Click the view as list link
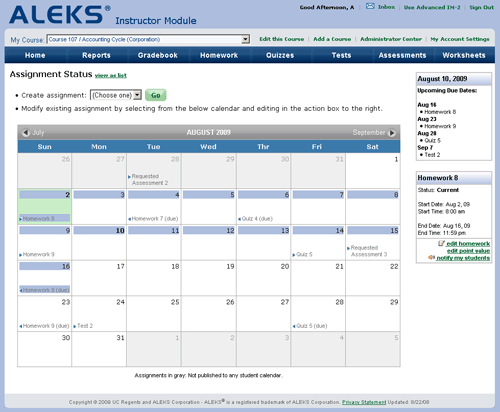This screenshot has width=500, height=412. (x=111, y=75)
